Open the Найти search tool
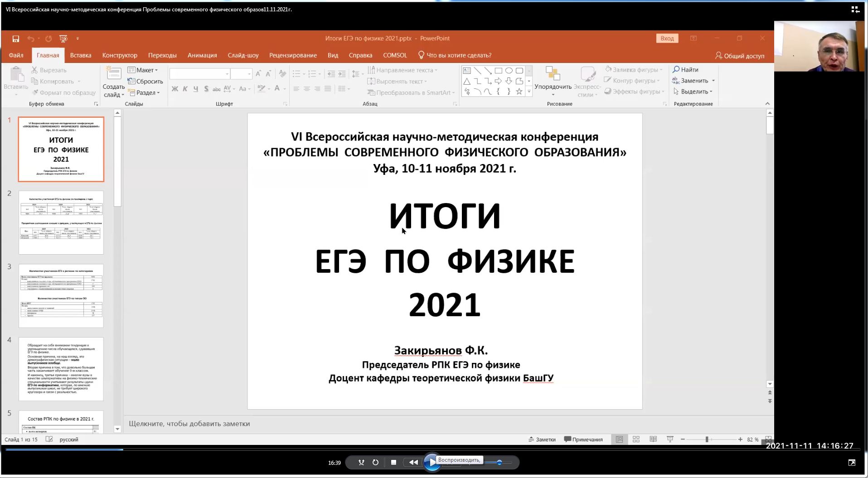The width and height of the screenshot is (868, 478). click(685, 70)
